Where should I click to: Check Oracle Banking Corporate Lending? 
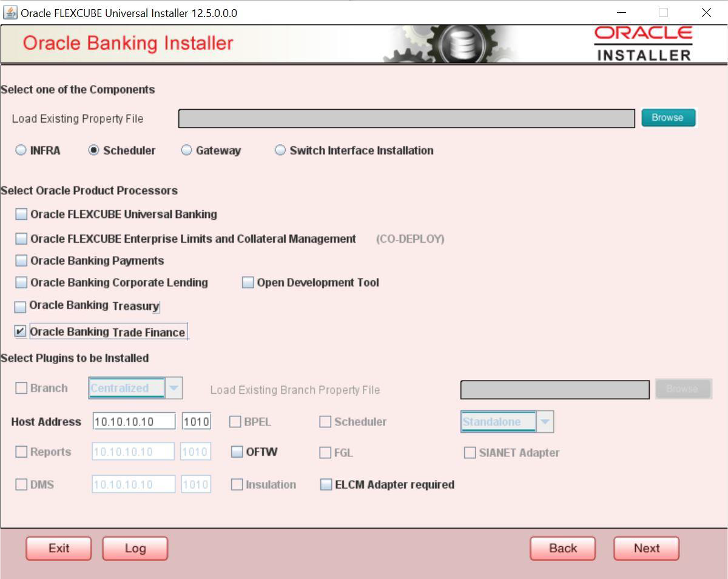point(21,282)
